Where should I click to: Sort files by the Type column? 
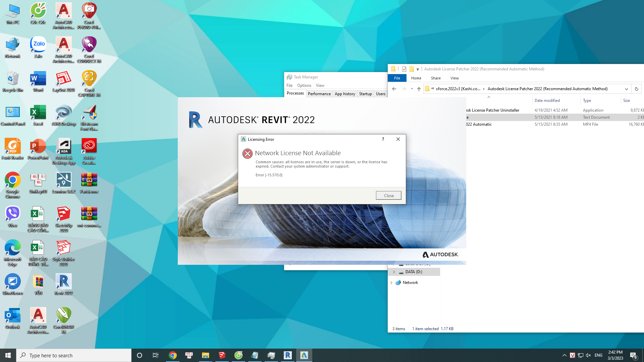coord(587,101)
